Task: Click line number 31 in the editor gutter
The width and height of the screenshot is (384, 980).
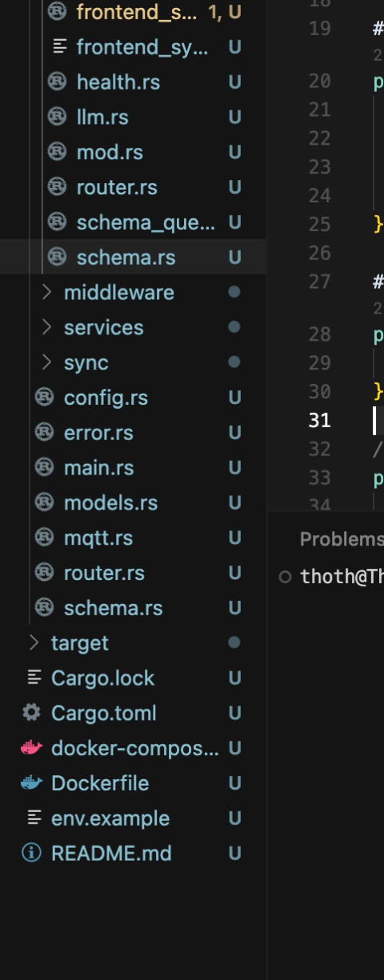Action: (320, 420)
